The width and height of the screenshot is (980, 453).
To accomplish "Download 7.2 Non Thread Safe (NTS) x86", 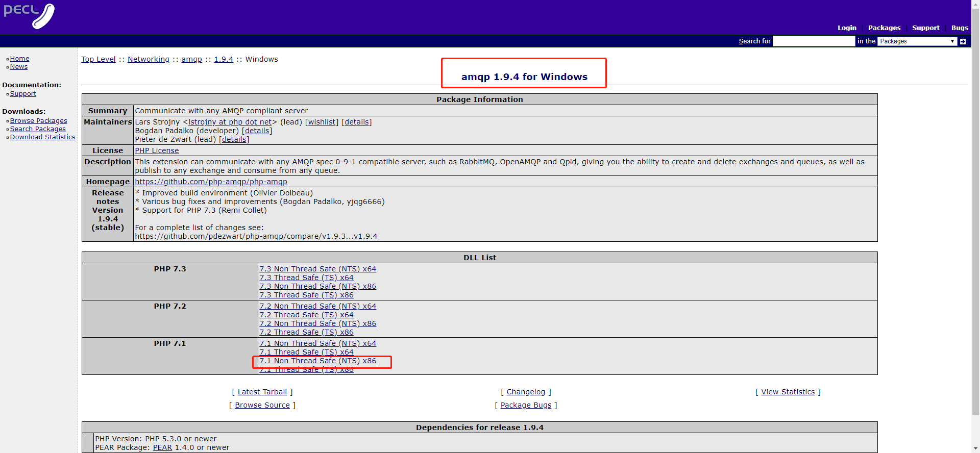I will click(317, 323).
